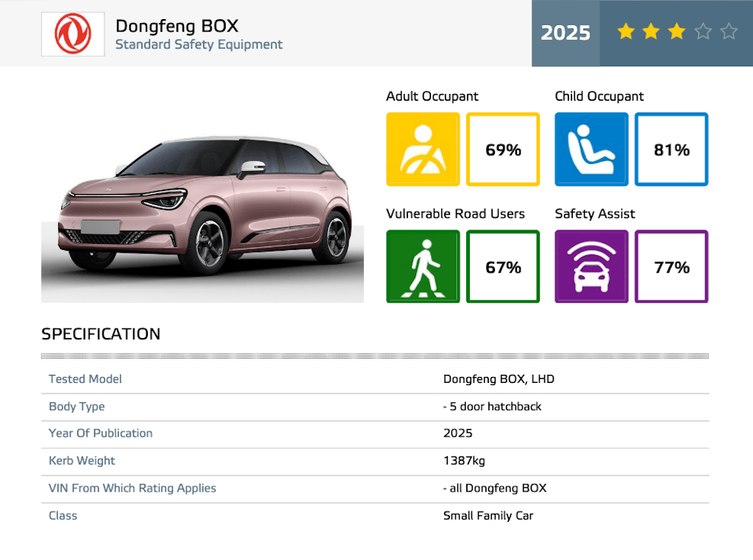Click the Dongfeng logo
The width and height of the screenshot is (753, 560).
pyautogui.click(x=73, y=33)
